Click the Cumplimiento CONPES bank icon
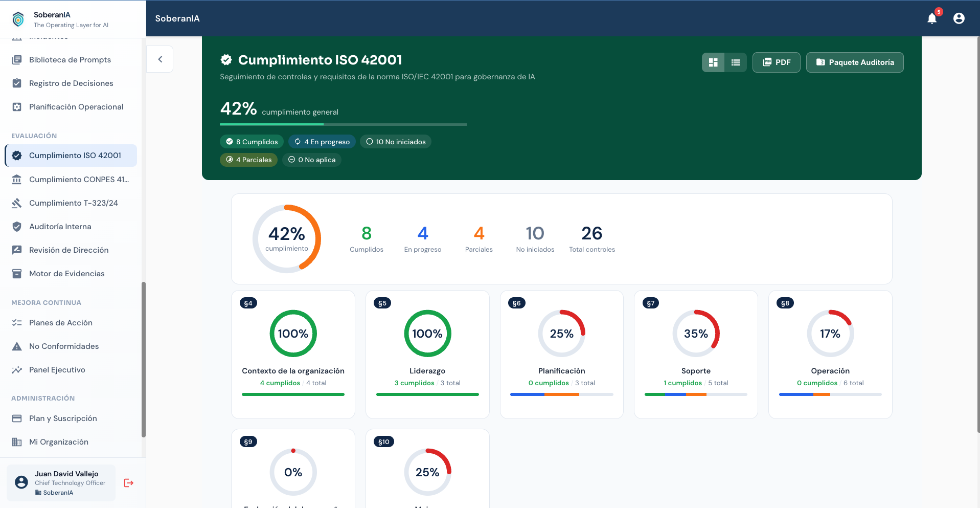The width and height of the screenshot is (980, 508). [17, 180]
